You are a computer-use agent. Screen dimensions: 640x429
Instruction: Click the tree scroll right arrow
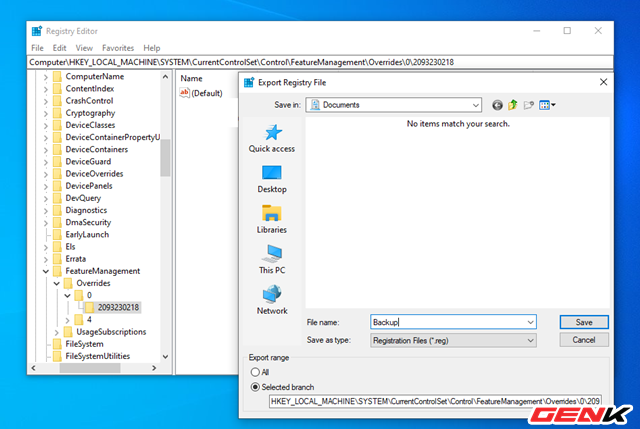154,368
